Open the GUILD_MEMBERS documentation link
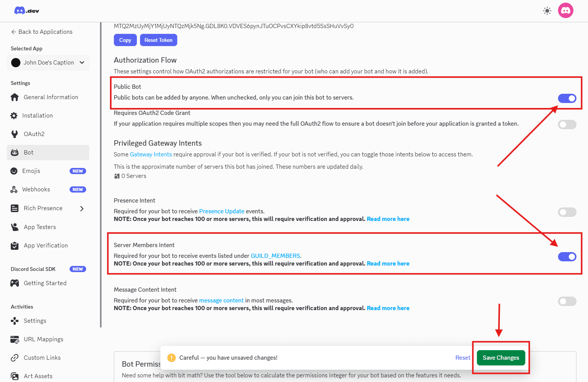The height and width of the screenshot is (382, 588). coord(275,256)
